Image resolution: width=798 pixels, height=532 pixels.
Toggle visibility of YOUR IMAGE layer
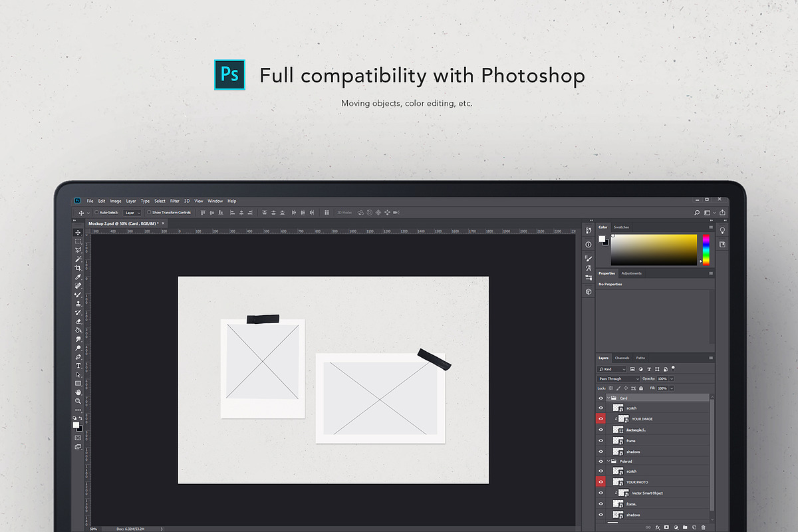point(601,419)
